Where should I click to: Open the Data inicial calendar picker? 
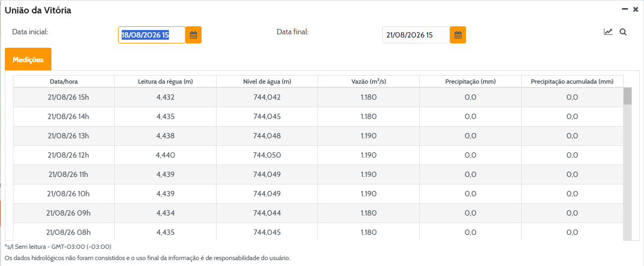pos(194,35)
